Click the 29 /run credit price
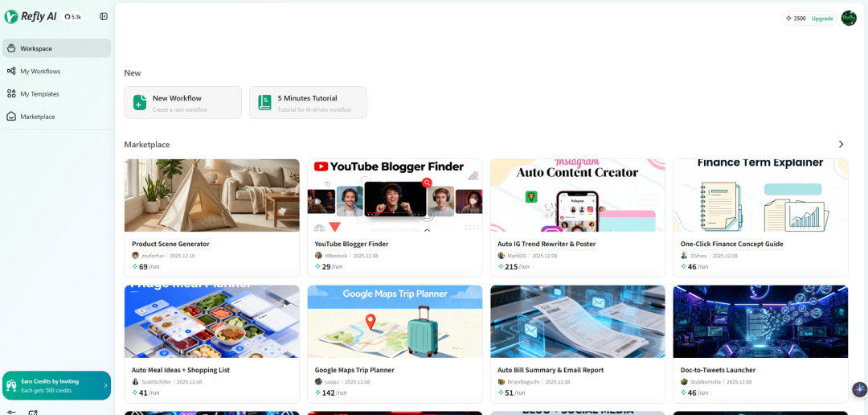Image resolution: width=868 pixels, height=415 pixels. point(329,266)
